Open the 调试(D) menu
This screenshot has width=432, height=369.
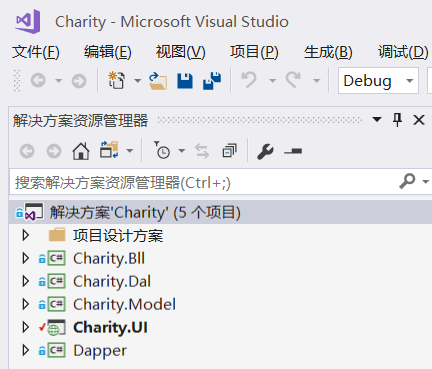tap(403, 52)
